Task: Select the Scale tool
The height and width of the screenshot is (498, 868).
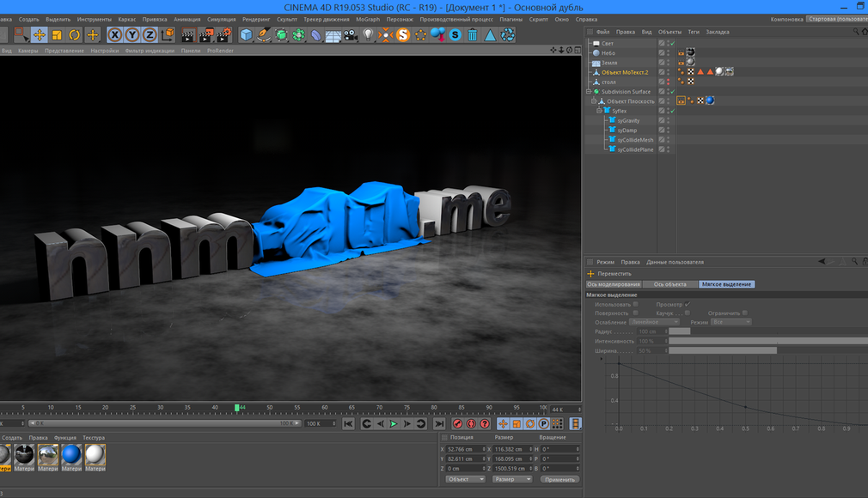Action: tap(57, 35)
